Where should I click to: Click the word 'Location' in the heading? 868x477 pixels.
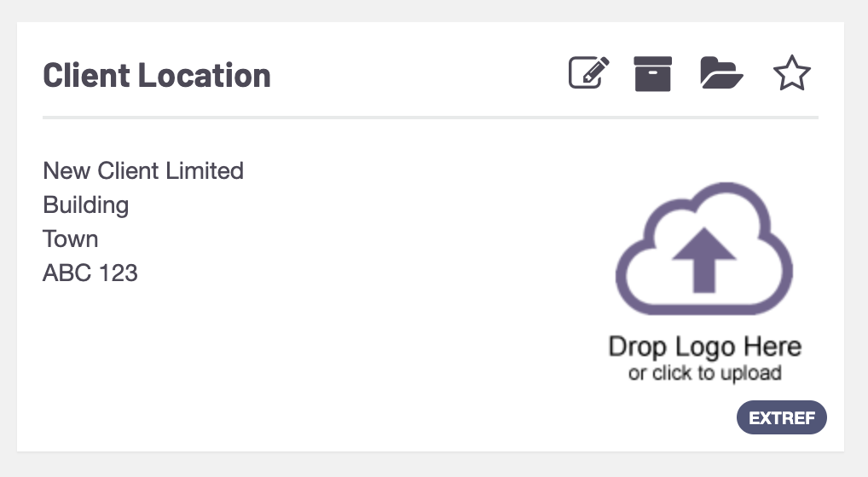point(205,75)
